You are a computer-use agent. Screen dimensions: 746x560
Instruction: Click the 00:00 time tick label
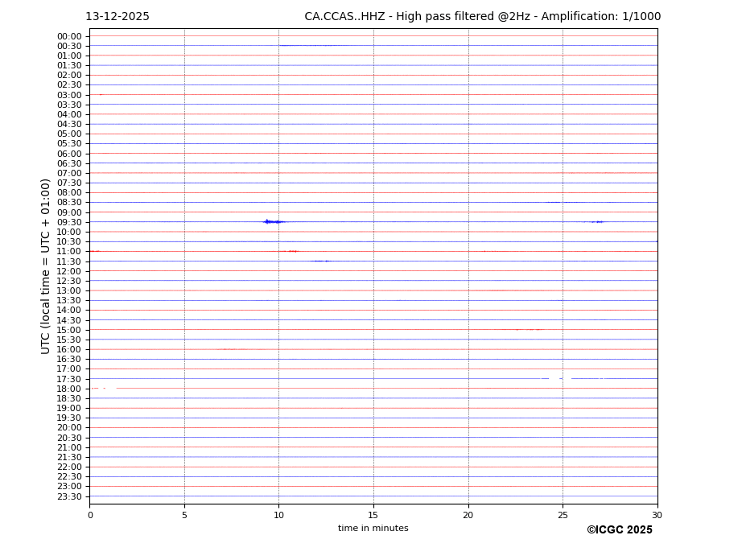pyautogui.click(x=69, y=36)
